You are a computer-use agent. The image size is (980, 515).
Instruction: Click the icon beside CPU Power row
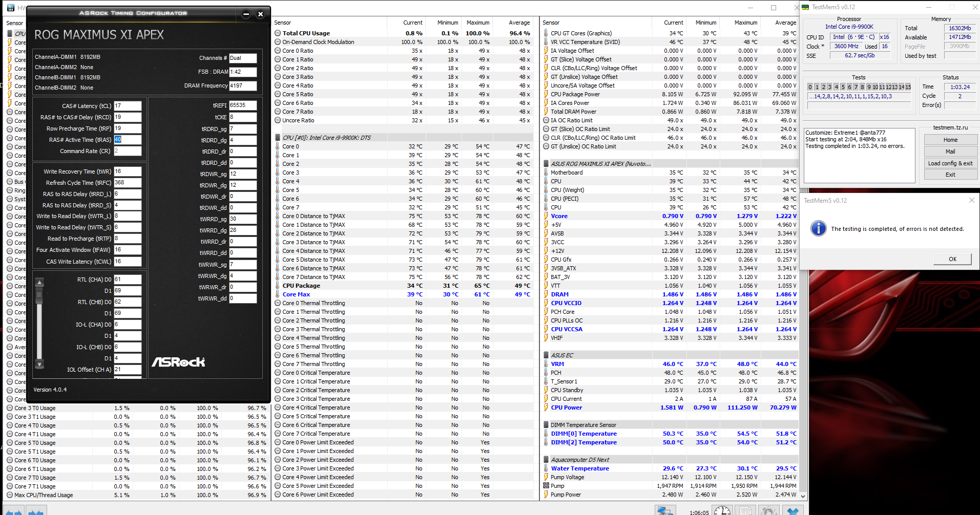click(x=546, y=407)
